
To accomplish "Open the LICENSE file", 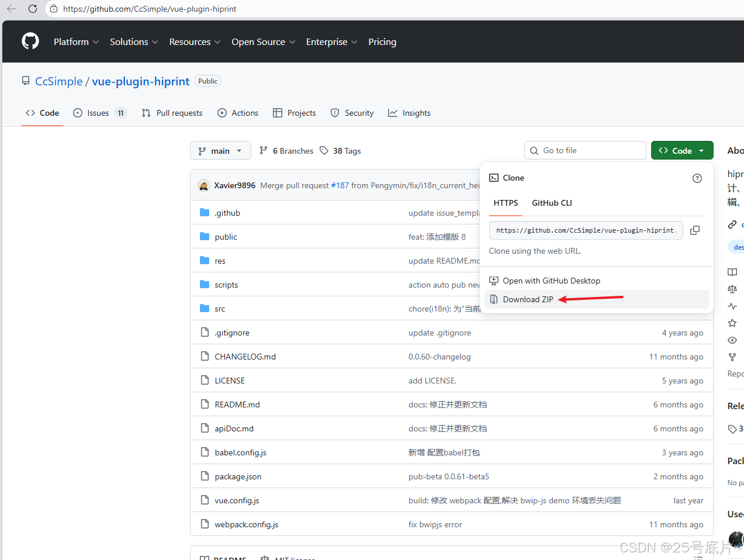I will (x=230, y=381).
